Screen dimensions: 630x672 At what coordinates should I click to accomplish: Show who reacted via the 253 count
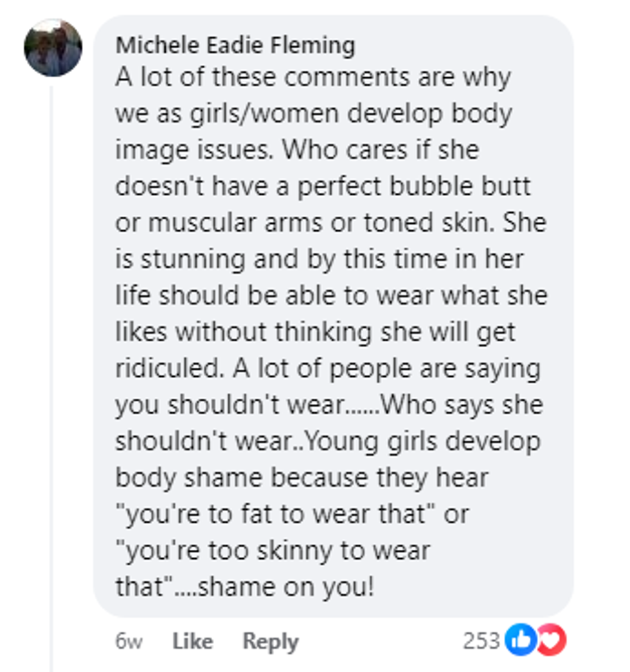coord(481,640)
